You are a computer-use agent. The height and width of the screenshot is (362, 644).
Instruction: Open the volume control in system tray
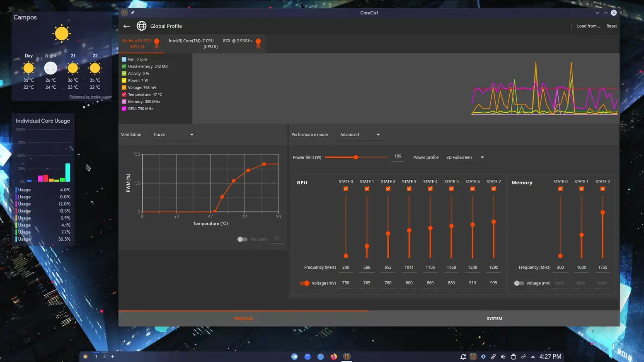point(503,356)
